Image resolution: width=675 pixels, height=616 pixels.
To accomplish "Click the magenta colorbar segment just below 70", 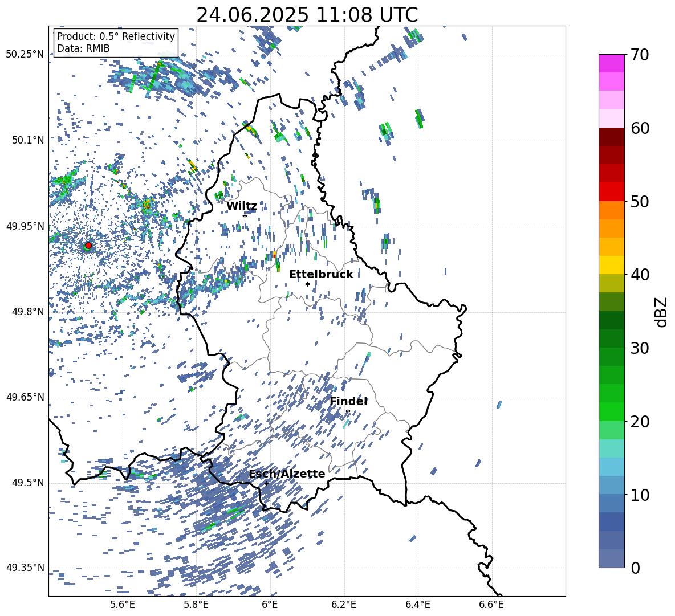I will [x=611, y=63].
